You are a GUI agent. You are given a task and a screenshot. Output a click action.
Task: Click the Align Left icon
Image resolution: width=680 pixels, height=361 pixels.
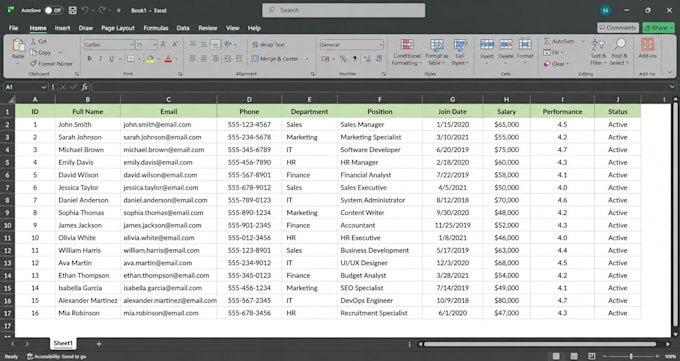click(193, 59)
